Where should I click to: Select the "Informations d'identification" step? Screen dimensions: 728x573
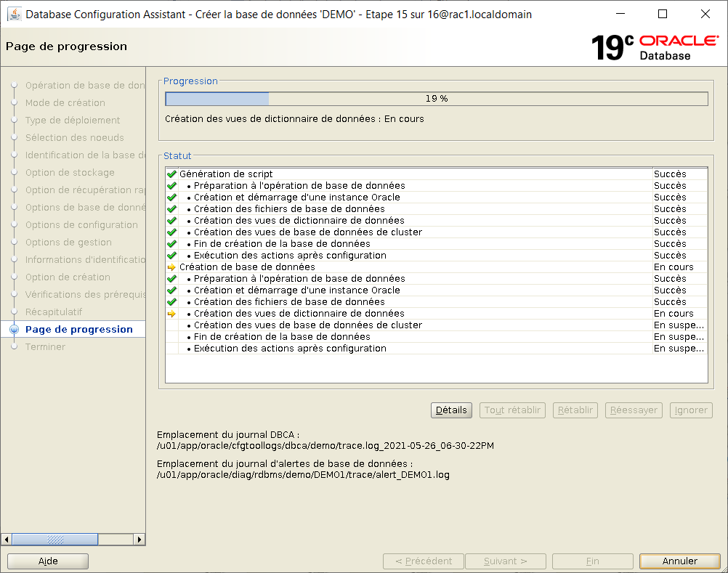click(x=85, y=259)
